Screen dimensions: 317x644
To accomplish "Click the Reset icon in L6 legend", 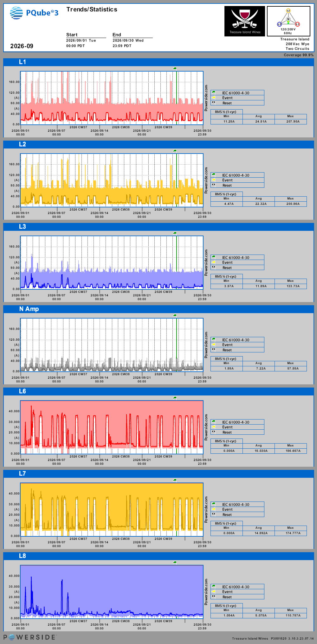I will [x=214, y=432].
